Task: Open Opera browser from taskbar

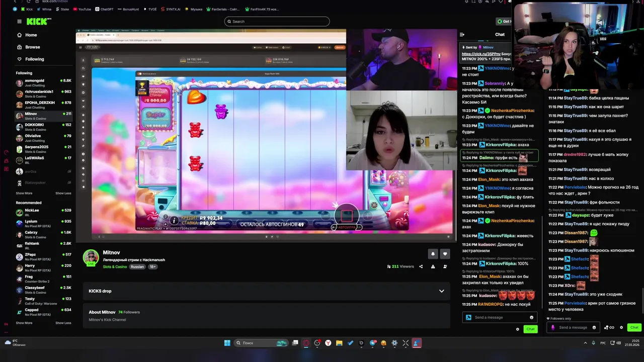Action: 306,343
